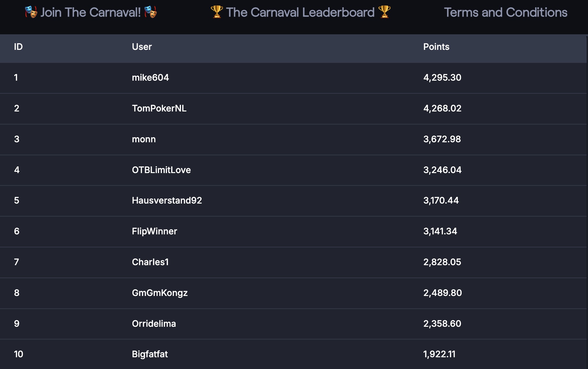
Task: Click Orridelima's points value 2,358.60
Action: pos(442,324)
